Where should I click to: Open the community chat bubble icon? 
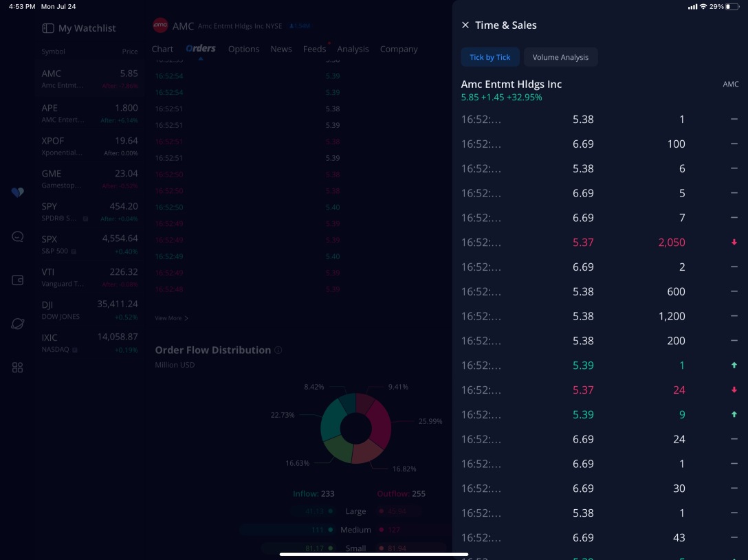(18, 236)
